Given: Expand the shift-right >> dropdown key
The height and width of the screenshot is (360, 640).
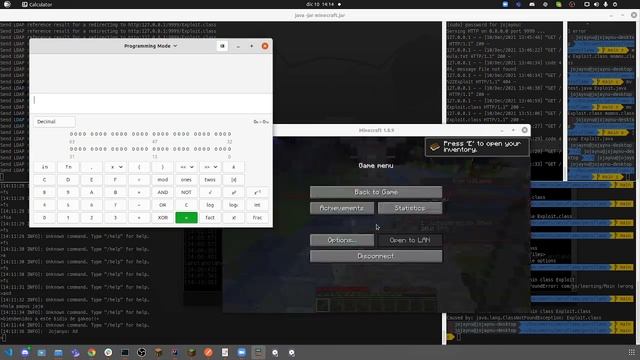Looking at the screenshot, I should pos(210,167).
